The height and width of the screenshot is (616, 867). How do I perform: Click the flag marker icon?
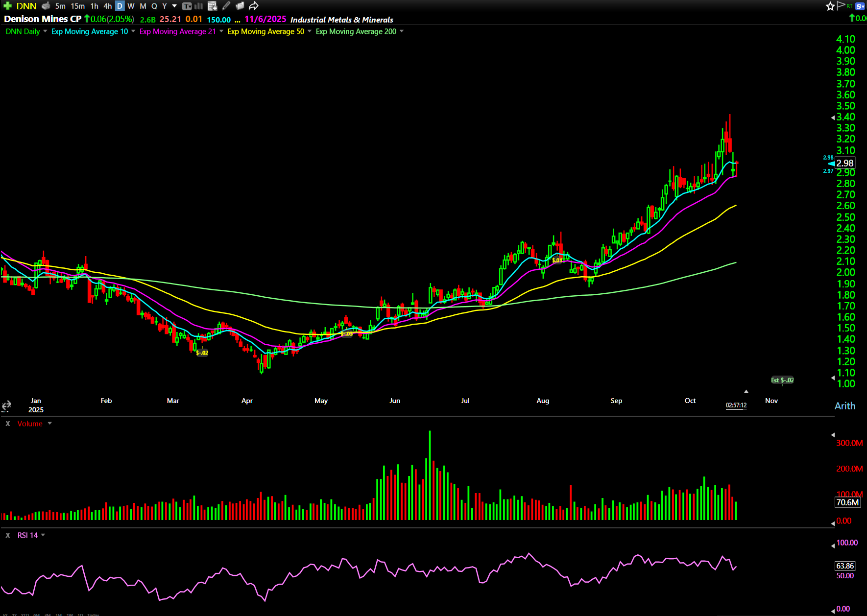841,6
